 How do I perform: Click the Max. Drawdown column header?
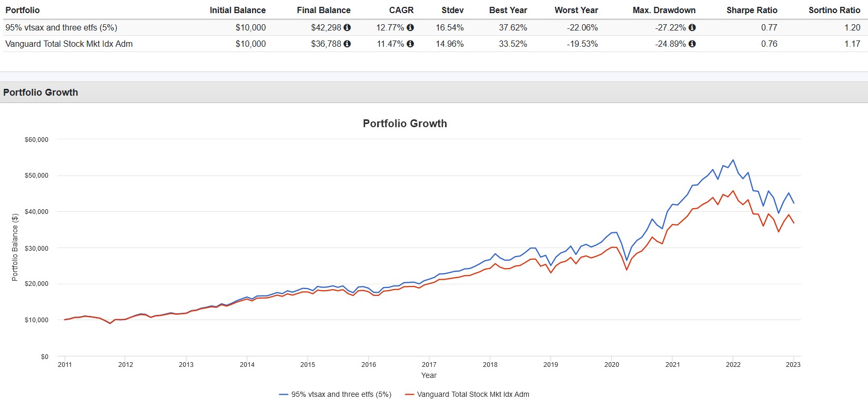point(664,10)
